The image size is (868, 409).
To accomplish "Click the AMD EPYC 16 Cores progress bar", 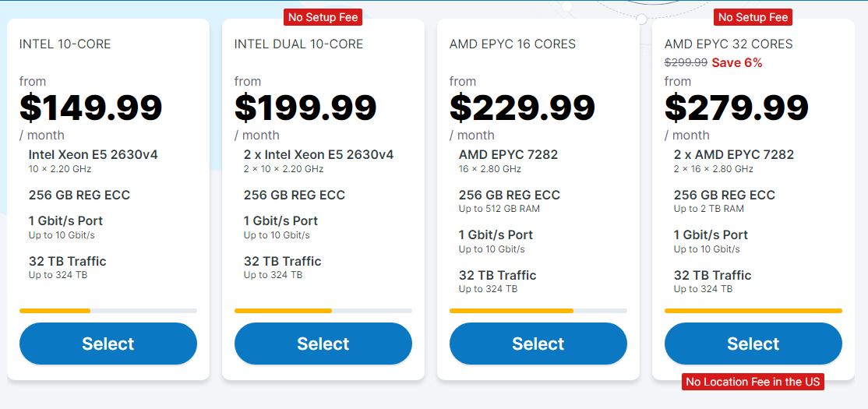I will click(538, 311).
